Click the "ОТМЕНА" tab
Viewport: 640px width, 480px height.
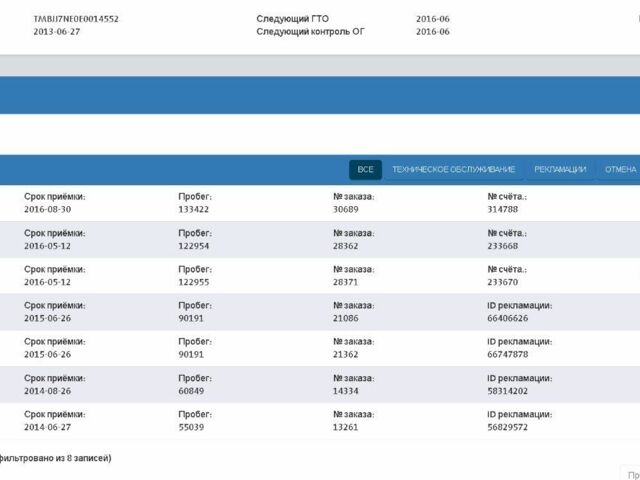pyautogui.click(x=620, y=170)
